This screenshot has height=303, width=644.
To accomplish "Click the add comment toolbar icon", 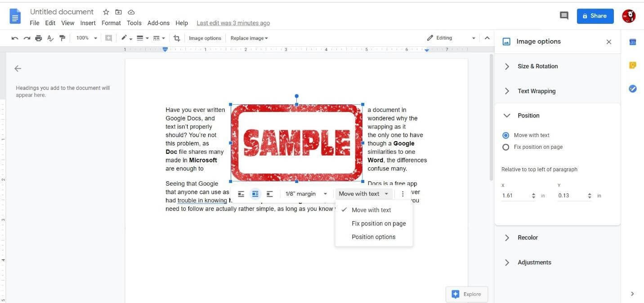I will coord(108,38).
